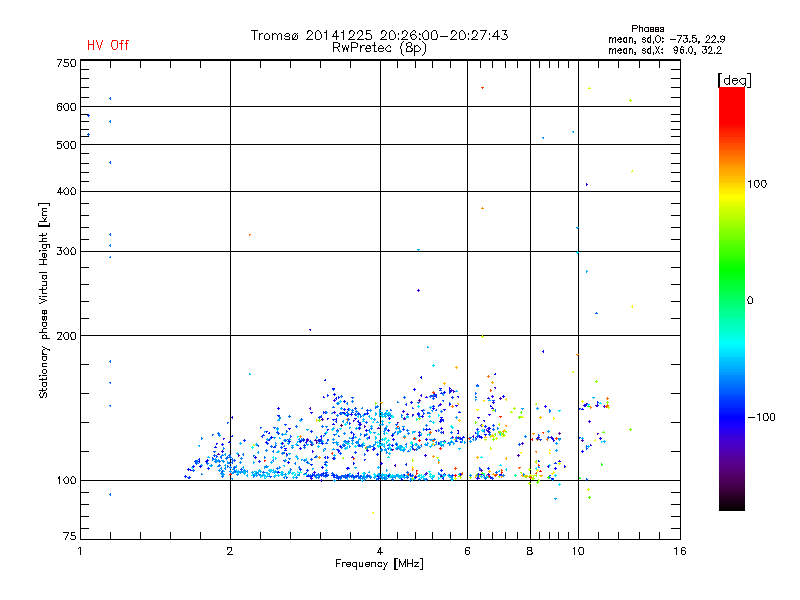800x600 pixels.
Task: Click the 'Stationary phase Virtual Height [km]' axis title
Action: coord(44,301)
